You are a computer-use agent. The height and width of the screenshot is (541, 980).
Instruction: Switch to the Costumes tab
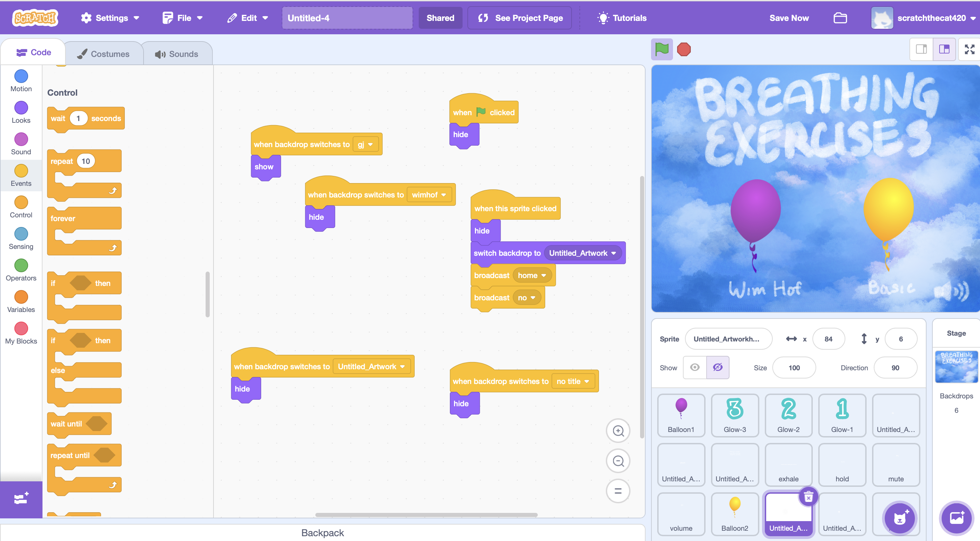point(103,54)
